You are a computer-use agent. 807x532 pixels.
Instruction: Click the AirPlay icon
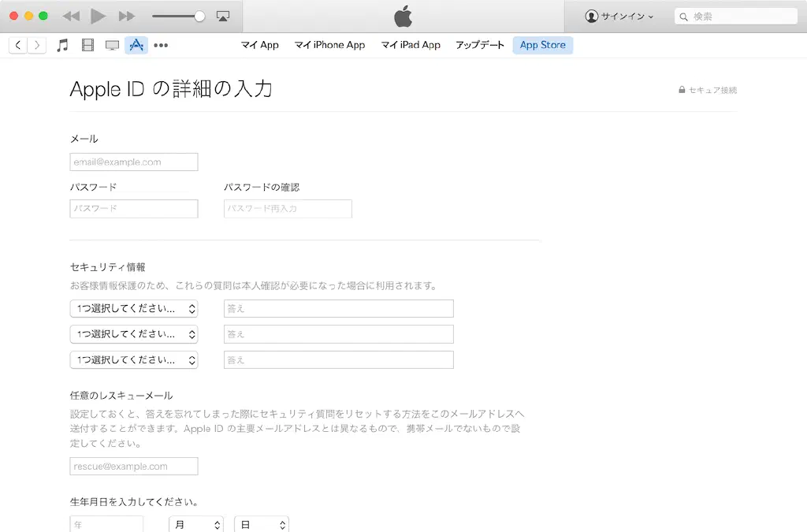pyautogui.click(x=222, y=16)
